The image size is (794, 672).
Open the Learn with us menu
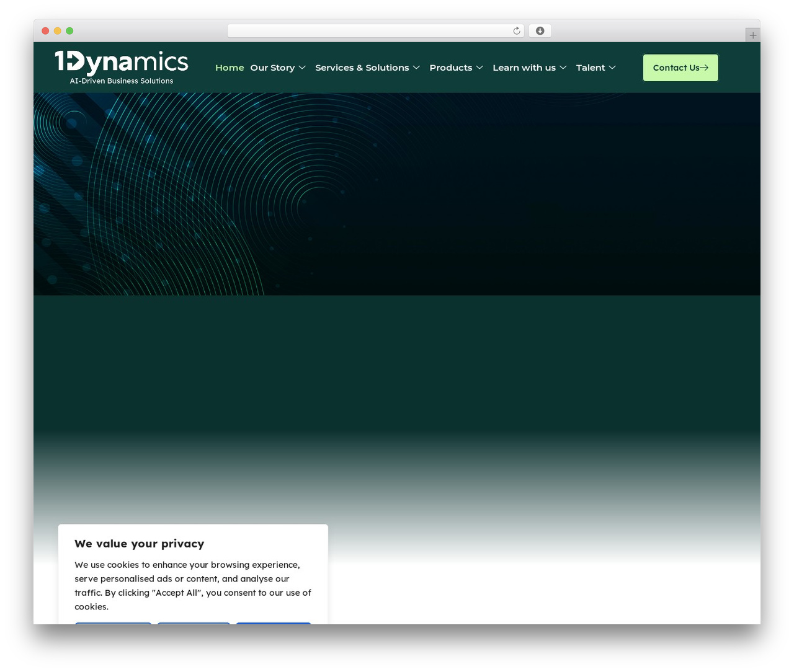[x=524, y=68]
